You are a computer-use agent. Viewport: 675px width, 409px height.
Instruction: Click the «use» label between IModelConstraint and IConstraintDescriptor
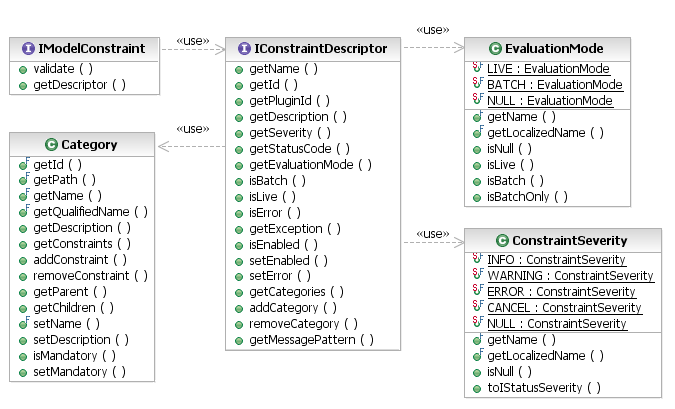193,41
